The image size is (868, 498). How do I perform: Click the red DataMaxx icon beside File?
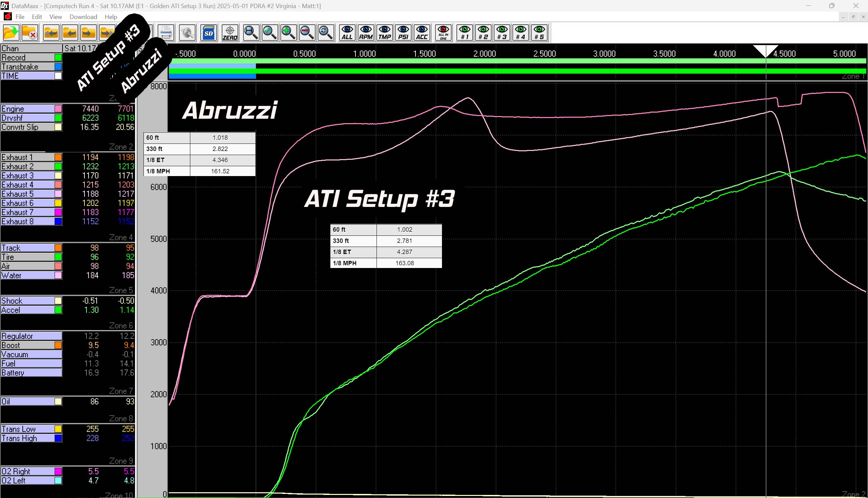(x=7, y=16)
